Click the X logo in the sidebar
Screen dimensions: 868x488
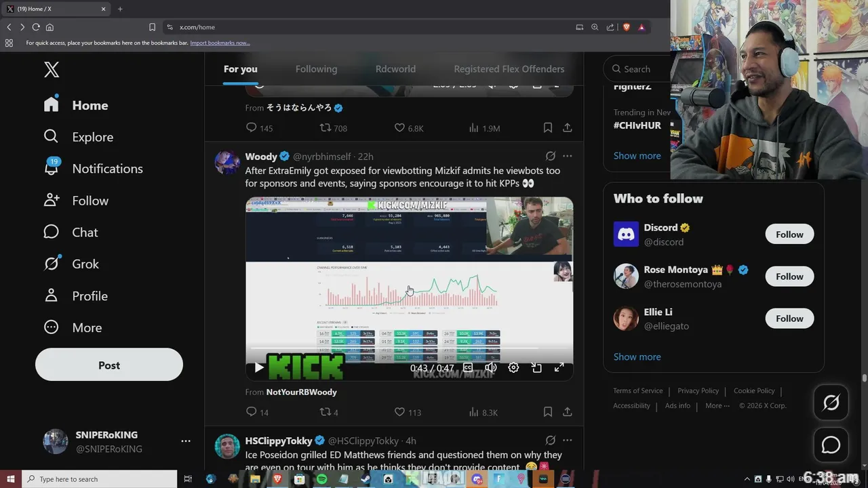(x=52, y=69)
